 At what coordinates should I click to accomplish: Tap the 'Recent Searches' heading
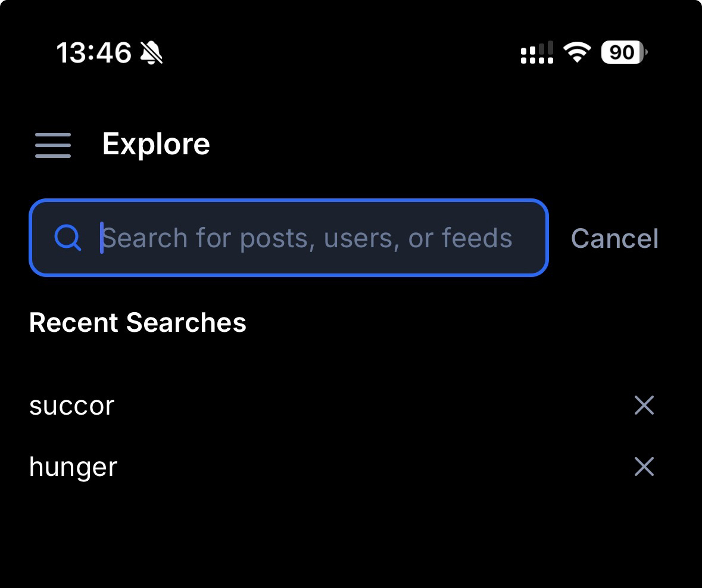click(138, 322)
